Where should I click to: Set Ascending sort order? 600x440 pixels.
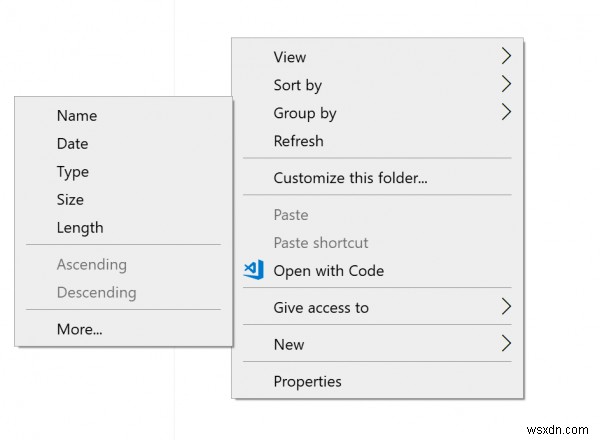[x=91, y=265]
